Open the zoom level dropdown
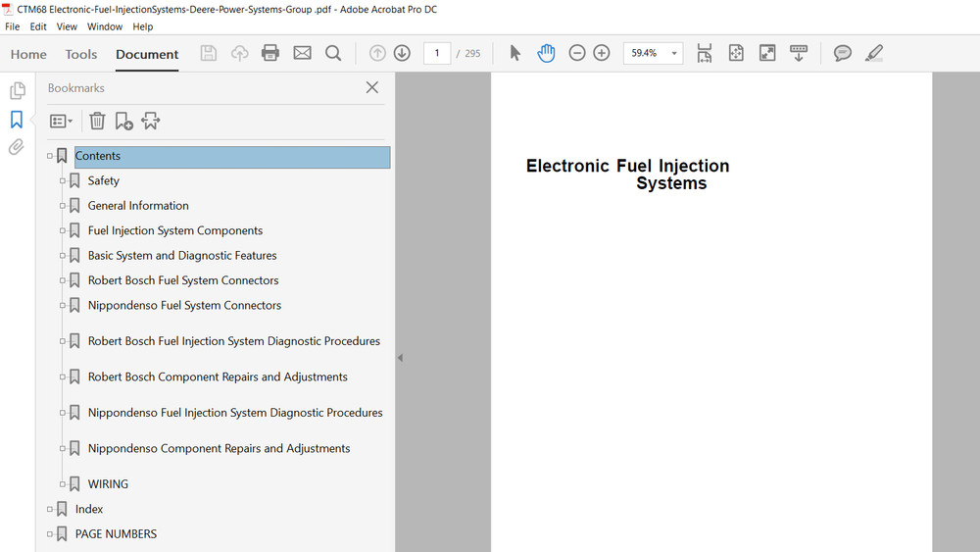Viewport: 980px width, 552px height. [674, 53]
